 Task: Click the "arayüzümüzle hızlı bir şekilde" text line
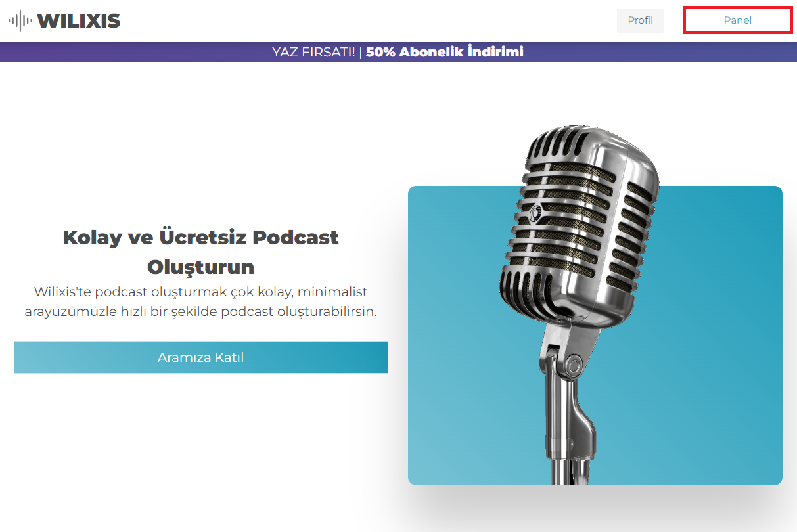(x=200, y=311)
